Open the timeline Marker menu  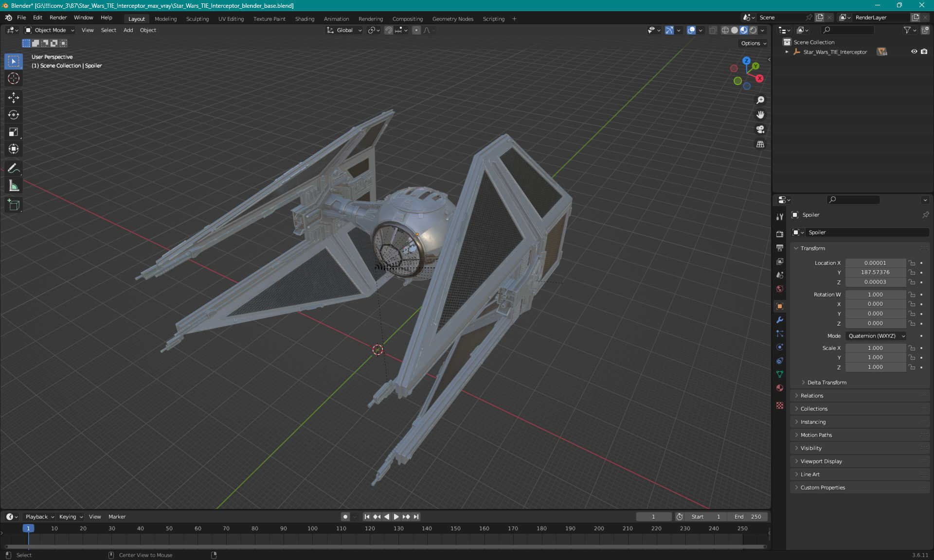tap(117, 517)
